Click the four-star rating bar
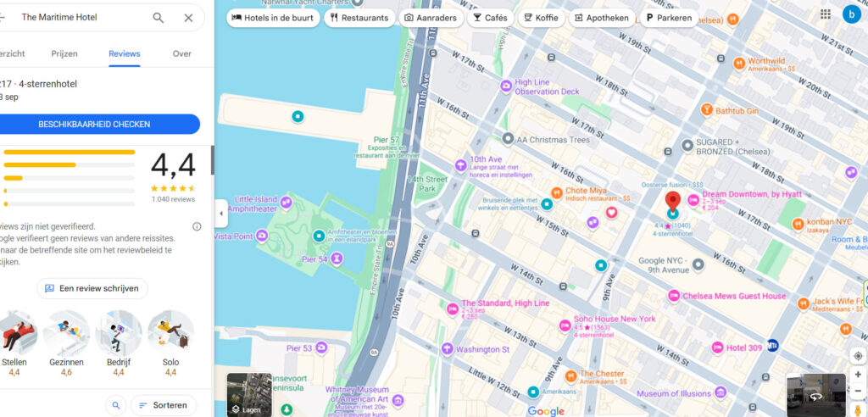The image size is (868, 417). [70, 165]
